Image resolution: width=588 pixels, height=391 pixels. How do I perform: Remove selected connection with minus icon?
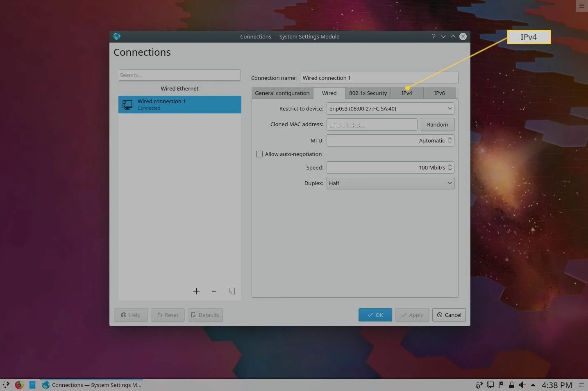coord(214,291)
